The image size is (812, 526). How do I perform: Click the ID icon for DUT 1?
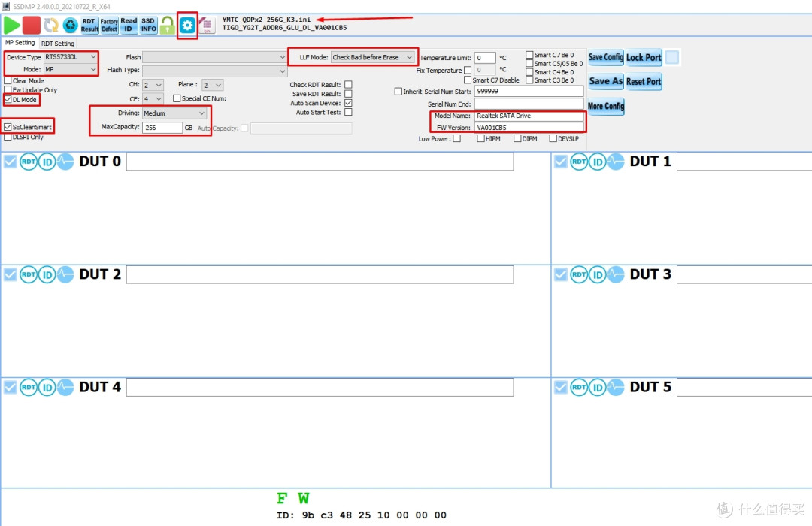[598, 162]
